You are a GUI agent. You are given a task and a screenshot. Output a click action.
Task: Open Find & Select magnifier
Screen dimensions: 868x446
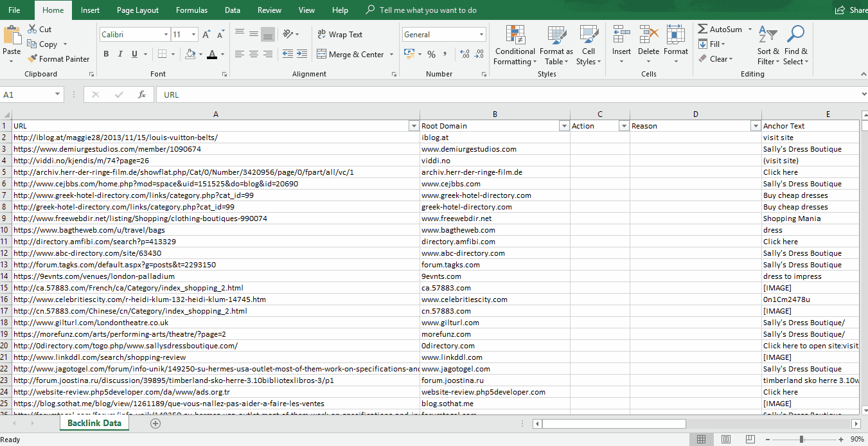click(795, 45)
